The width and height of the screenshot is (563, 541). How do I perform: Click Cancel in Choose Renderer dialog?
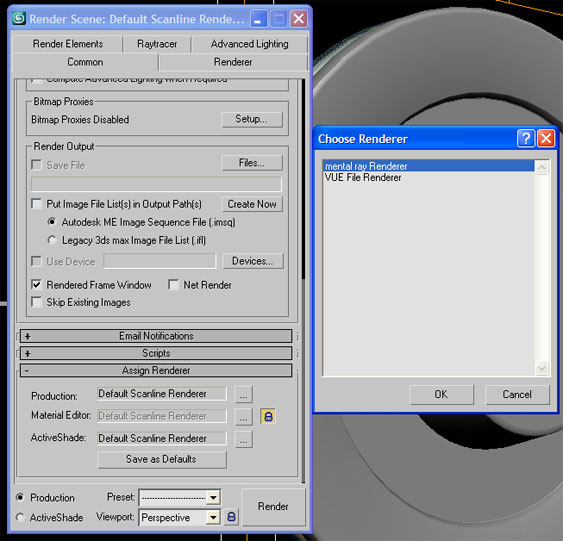click(x=517, y=395)
